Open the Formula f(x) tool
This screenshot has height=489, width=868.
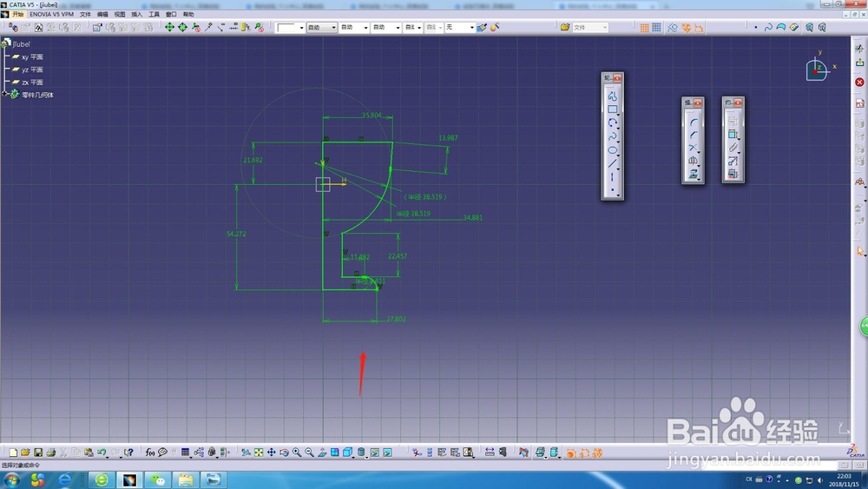point(150,453)
